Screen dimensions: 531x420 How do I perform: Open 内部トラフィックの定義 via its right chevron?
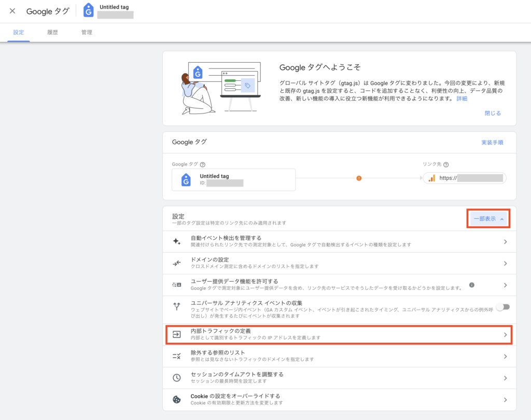(506, 335)
